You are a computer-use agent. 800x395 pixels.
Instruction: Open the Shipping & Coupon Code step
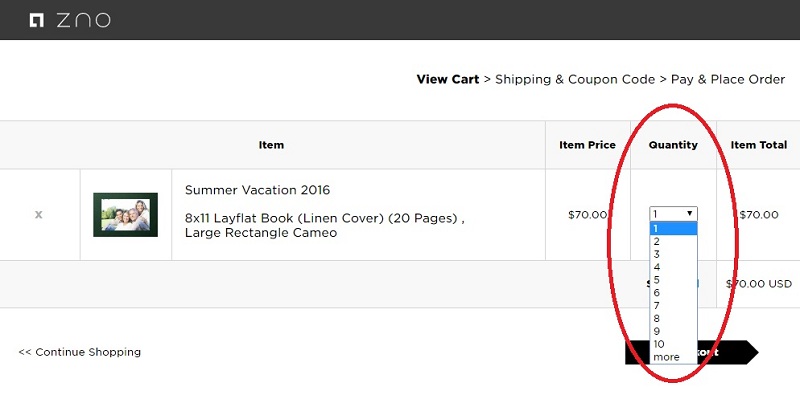point(575,80)
